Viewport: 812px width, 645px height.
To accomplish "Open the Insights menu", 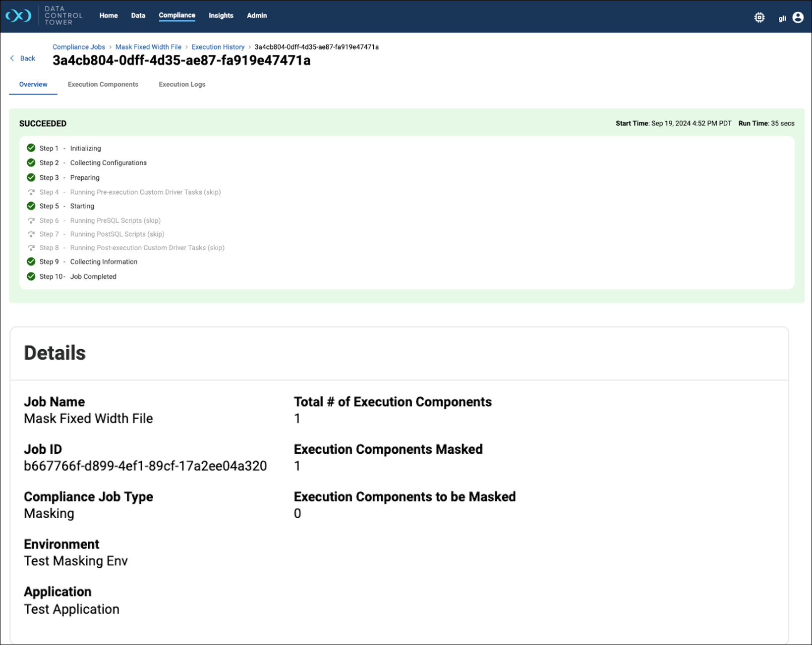I will [221, 16].
